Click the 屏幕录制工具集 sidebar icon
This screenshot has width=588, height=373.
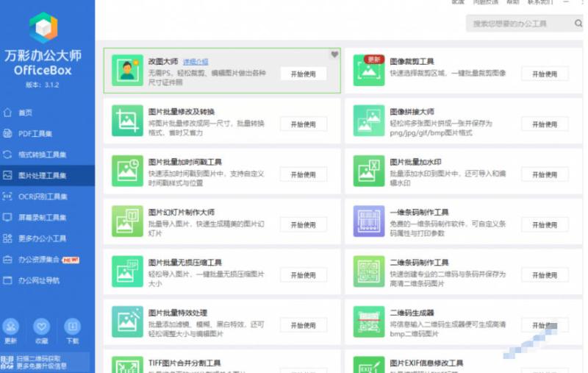click(7, 217)
